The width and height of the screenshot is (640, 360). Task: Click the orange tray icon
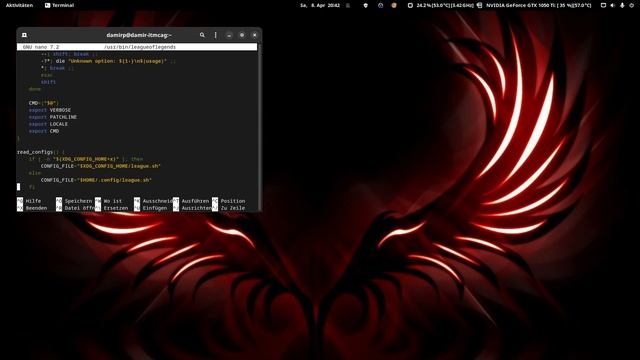tap(394, 5)
